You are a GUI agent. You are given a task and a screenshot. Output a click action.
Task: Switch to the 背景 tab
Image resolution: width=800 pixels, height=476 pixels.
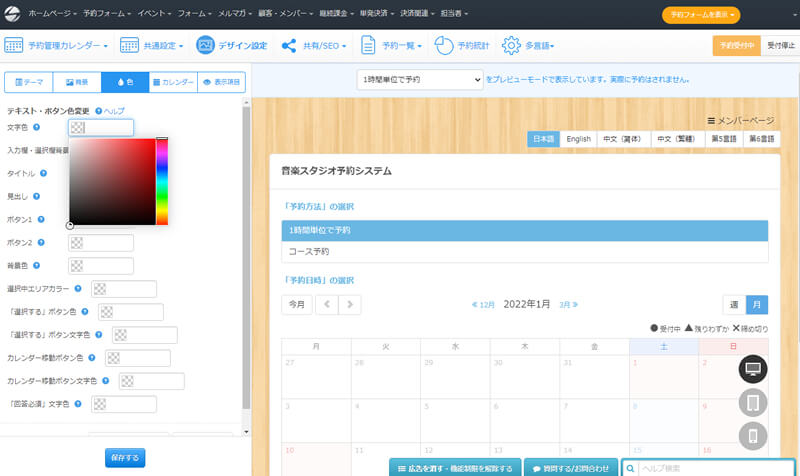click(x=76, y=83)
